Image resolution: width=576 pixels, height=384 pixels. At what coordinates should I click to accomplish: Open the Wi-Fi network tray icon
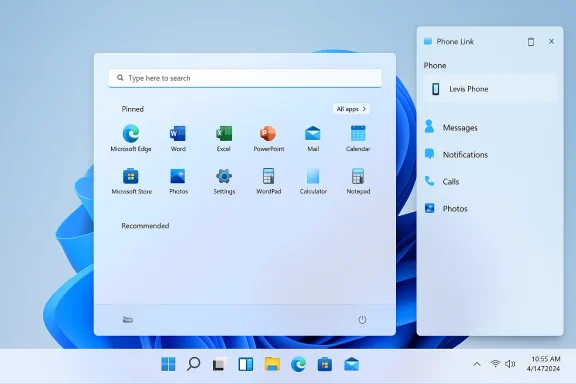pos(496,364)
